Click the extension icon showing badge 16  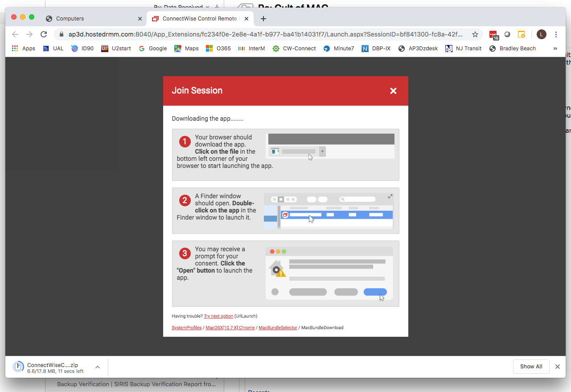coord(493,34)
